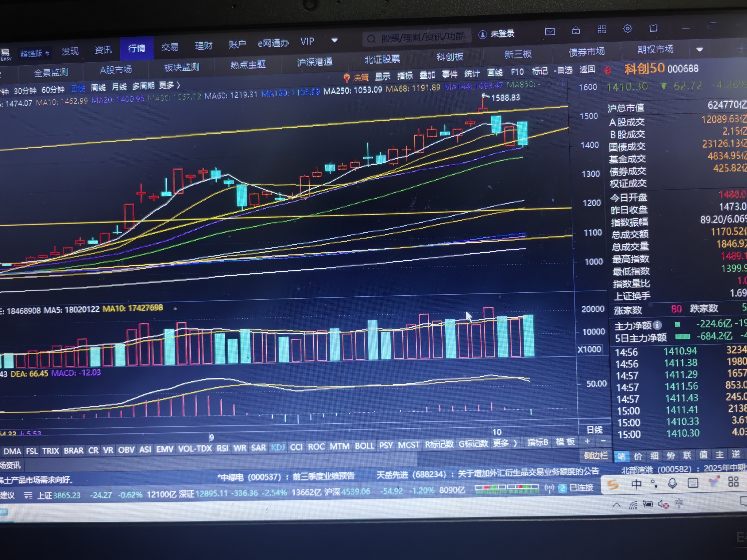Viewport: 747px width, 560px height.
Task: Enable the KDJ indicator
Action: [278, 447]
